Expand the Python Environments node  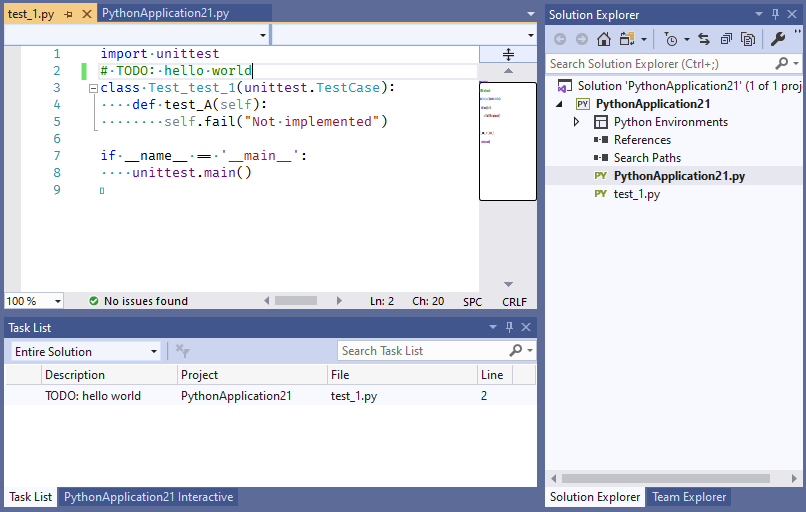click(x=577, y=122)
